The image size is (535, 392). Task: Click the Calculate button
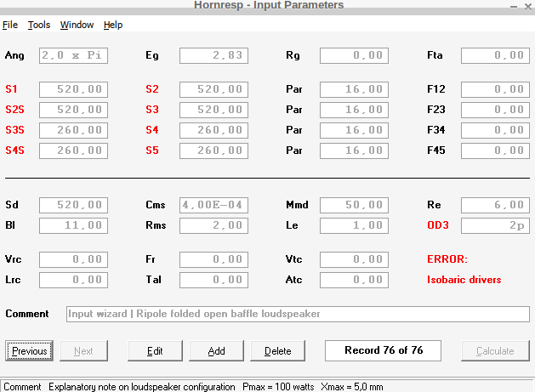495,350
